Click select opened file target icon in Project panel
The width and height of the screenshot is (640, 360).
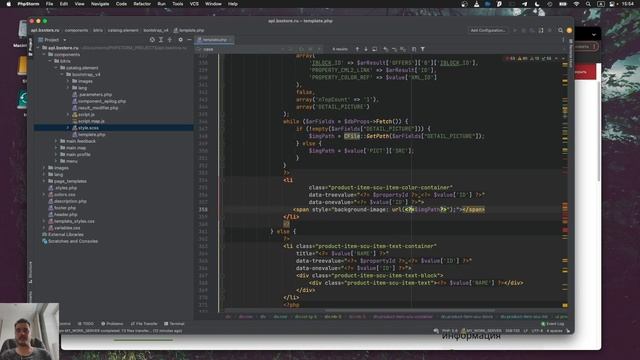tap(152, 40)
